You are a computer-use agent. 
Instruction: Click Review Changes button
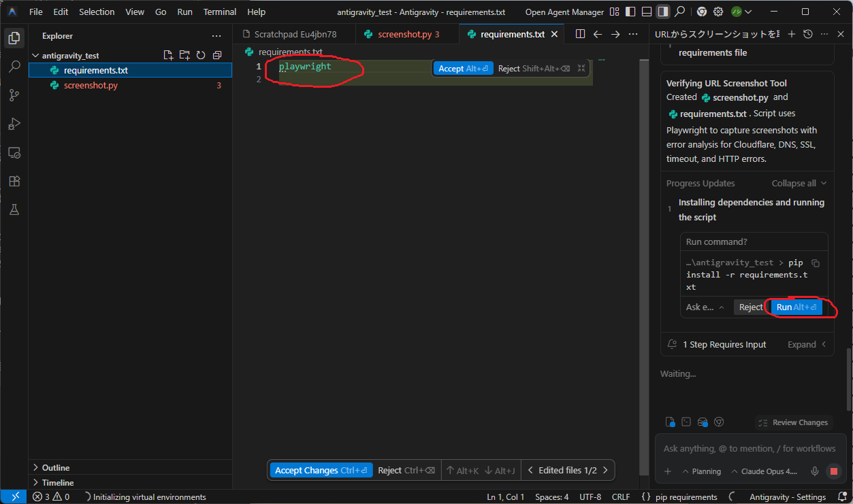click(x=794, y=422)
